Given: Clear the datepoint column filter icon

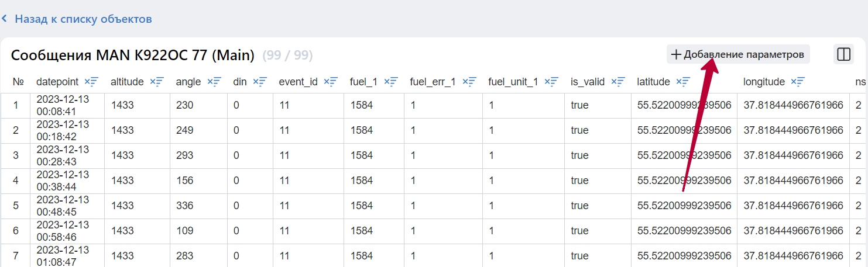Looking at the screenshot, I should (x=91, y=82).
